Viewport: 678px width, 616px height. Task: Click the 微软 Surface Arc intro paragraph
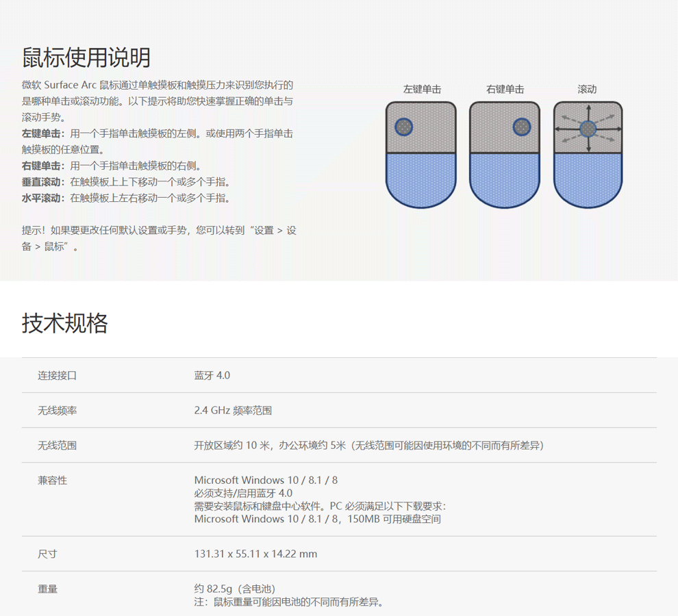(158, 101)
